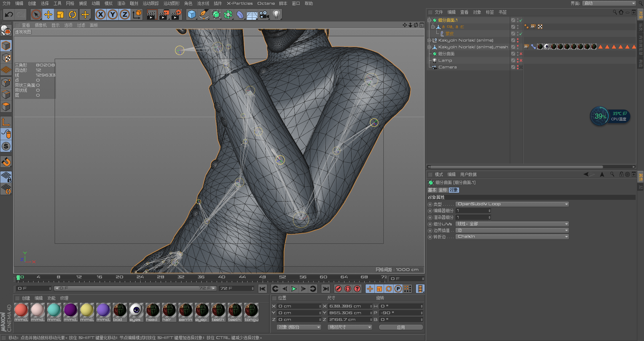Image resolution: width=644 pixels, height=341 pixels.
Task: Add a Light using the bulb icon
Action: click(276, 14)
